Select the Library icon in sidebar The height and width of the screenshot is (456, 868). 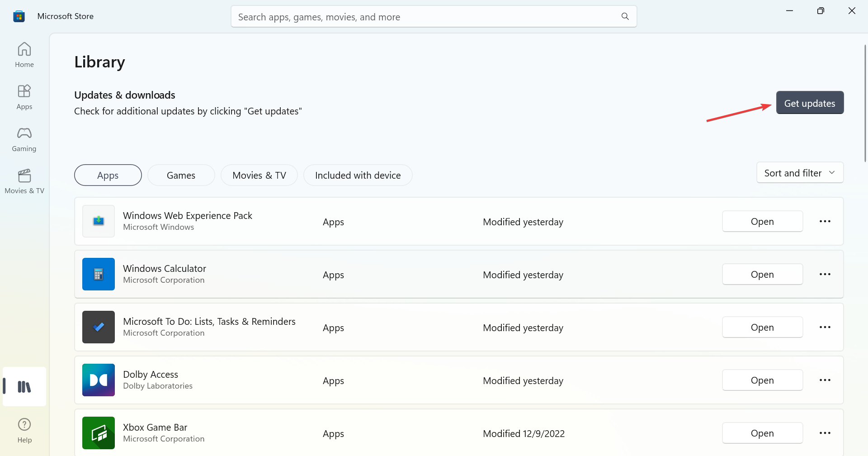coord(24,387)
